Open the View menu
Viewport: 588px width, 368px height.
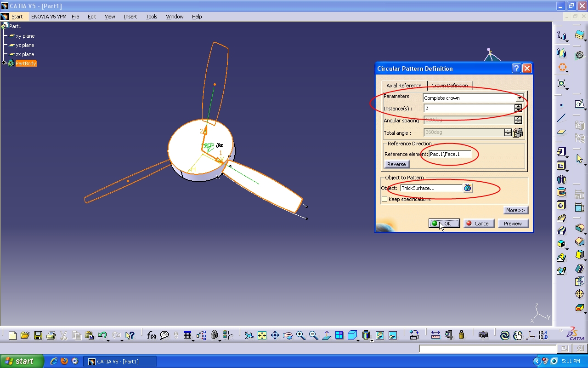point(110,17)
